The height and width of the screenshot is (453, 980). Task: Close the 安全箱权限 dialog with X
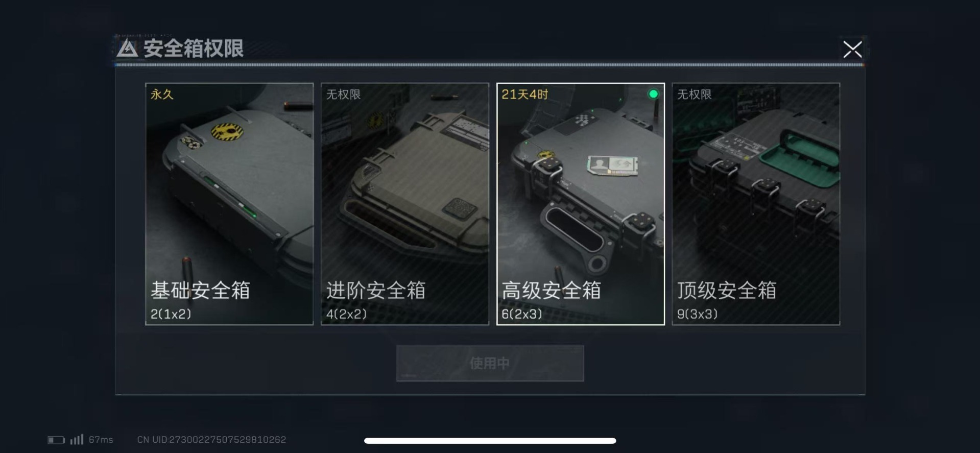852,50
